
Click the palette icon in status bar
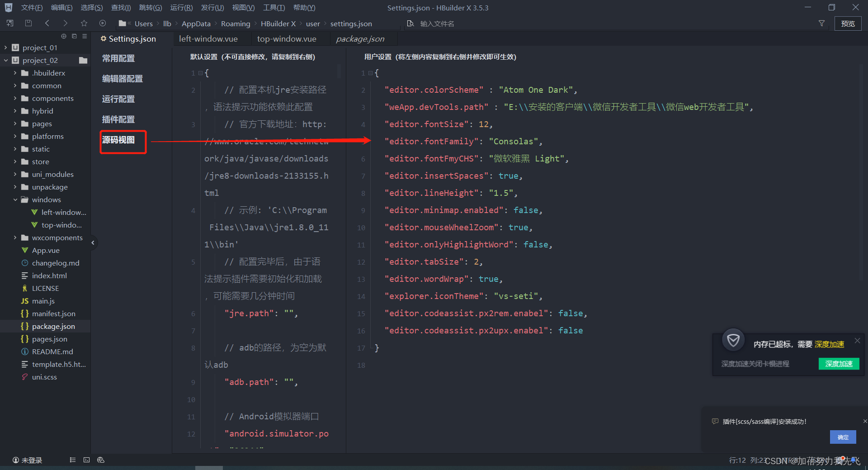click(x=101, y=460)
